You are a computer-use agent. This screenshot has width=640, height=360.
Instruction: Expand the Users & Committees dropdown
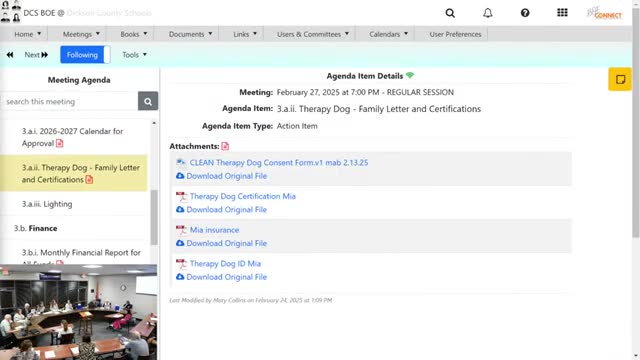tap(313, 34)
